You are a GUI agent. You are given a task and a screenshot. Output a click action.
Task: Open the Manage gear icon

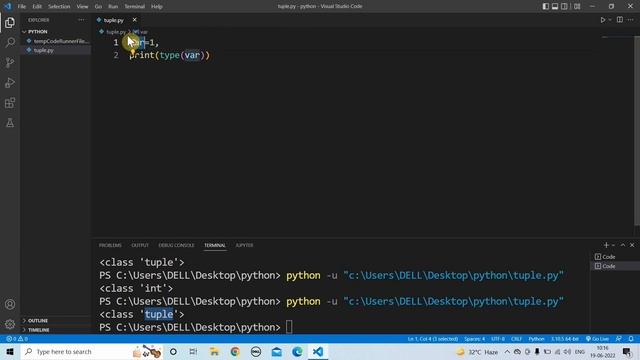(10, 324)
